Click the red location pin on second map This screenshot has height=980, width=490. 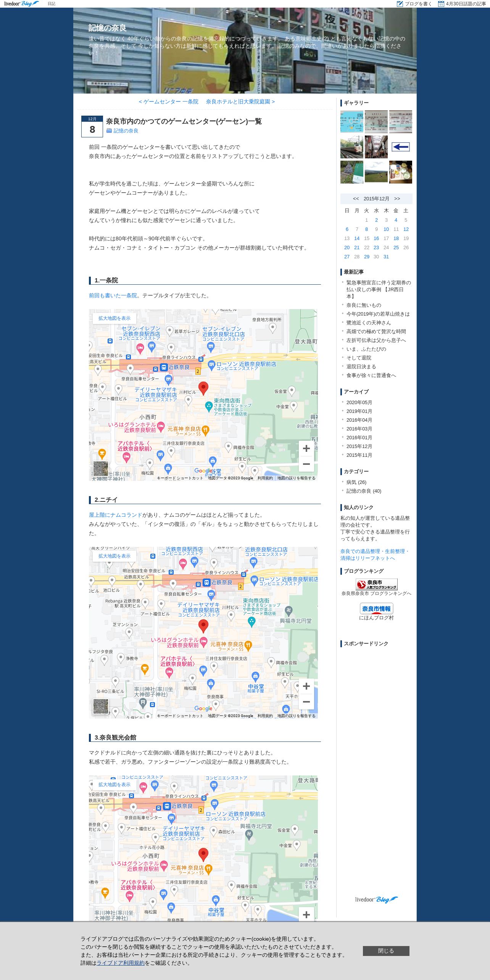tap(203, 626)
